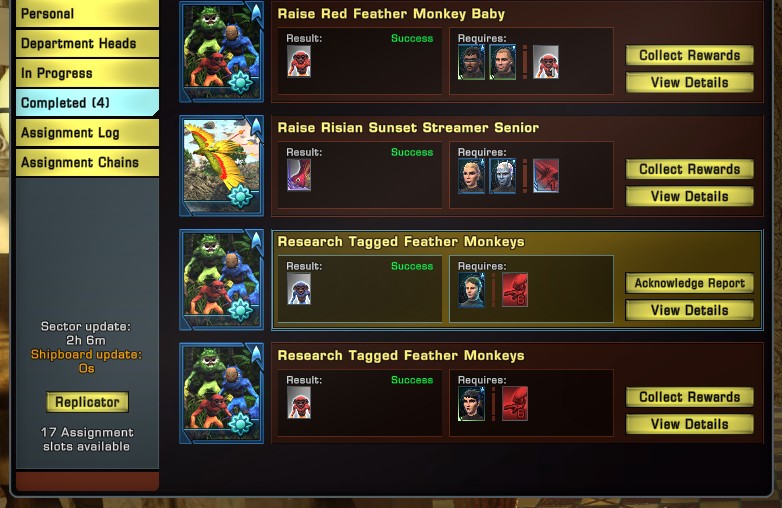Image resolution: width=782 pixels, height=508 pixels.
Task: Click the Acknowledge Report button
Action: [x=689, y=283]
